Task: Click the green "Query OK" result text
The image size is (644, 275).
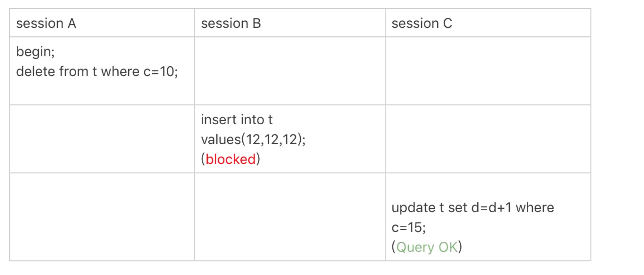Action: pos(427,247)
